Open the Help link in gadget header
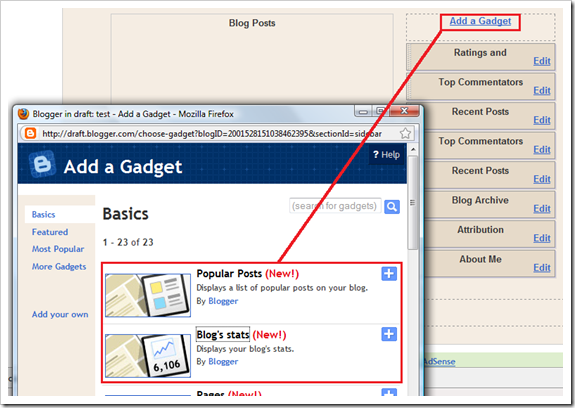This screenshot has width=575, height=408. click(x=386, y=155)
